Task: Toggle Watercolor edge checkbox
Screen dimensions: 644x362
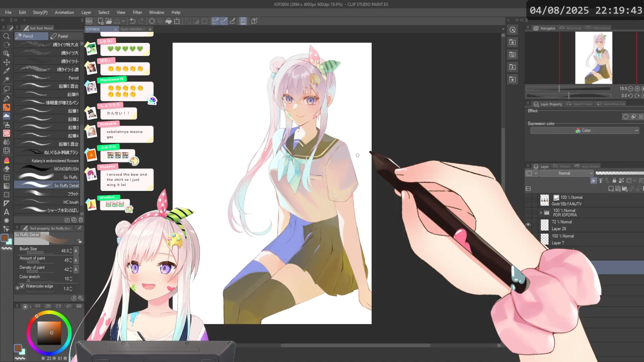Action: 22,286
